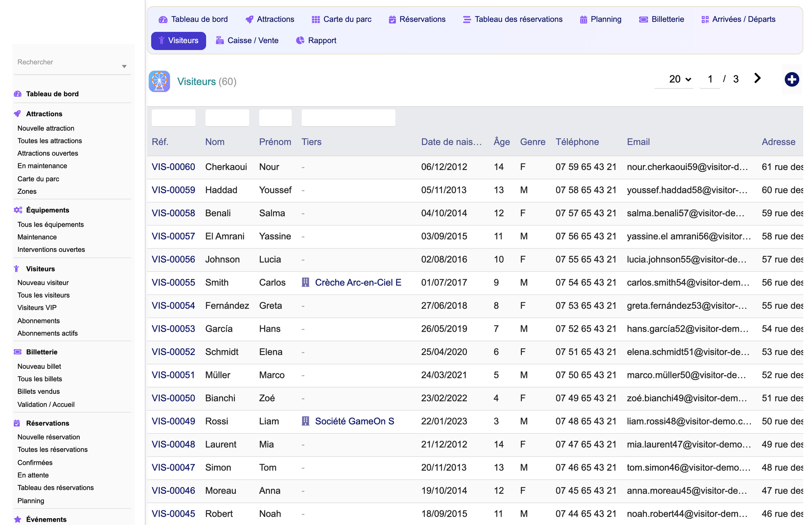Open the Visiteurs tab

[179, 41]
